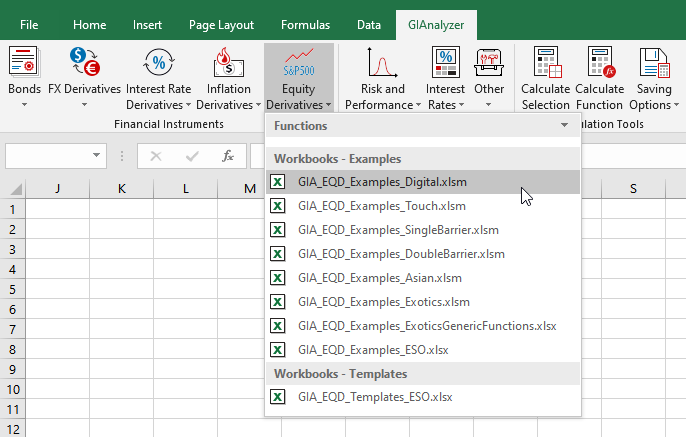Open Inflation Derivatives menu

[228, 77]
